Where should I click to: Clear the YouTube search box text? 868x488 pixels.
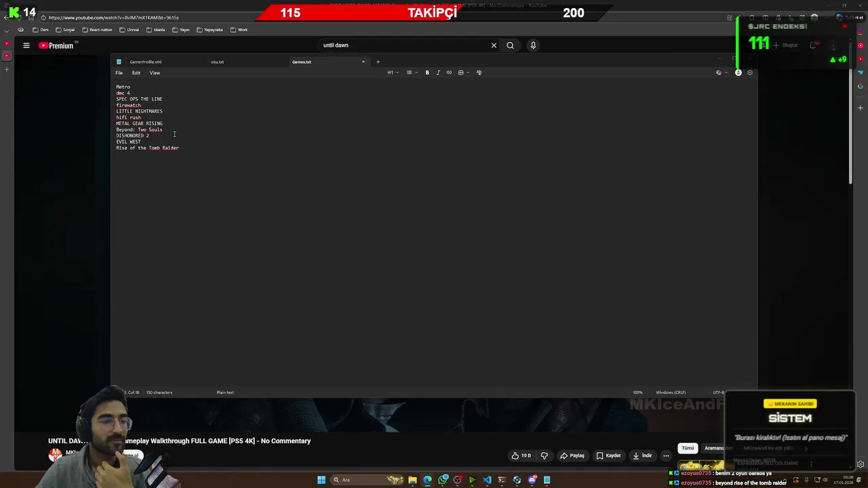(x=494, y=45)
